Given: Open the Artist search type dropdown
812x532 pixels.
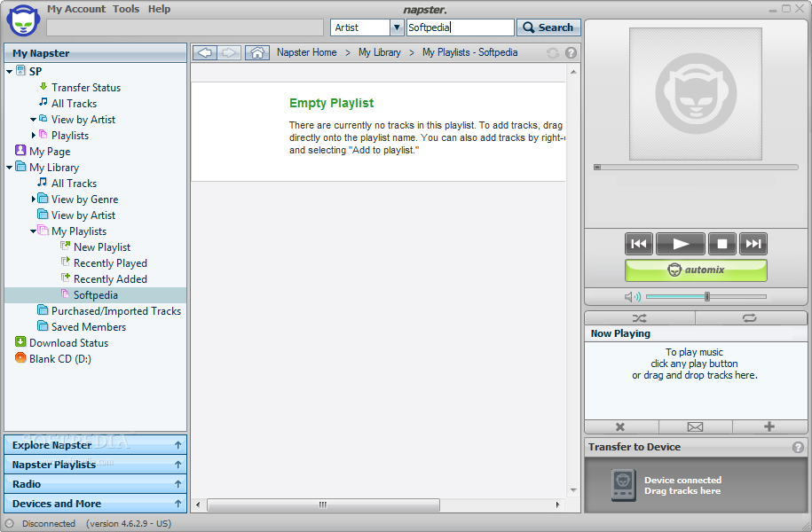Looking at the screenshot, I should pyautogui.click(x=397, y=27).
